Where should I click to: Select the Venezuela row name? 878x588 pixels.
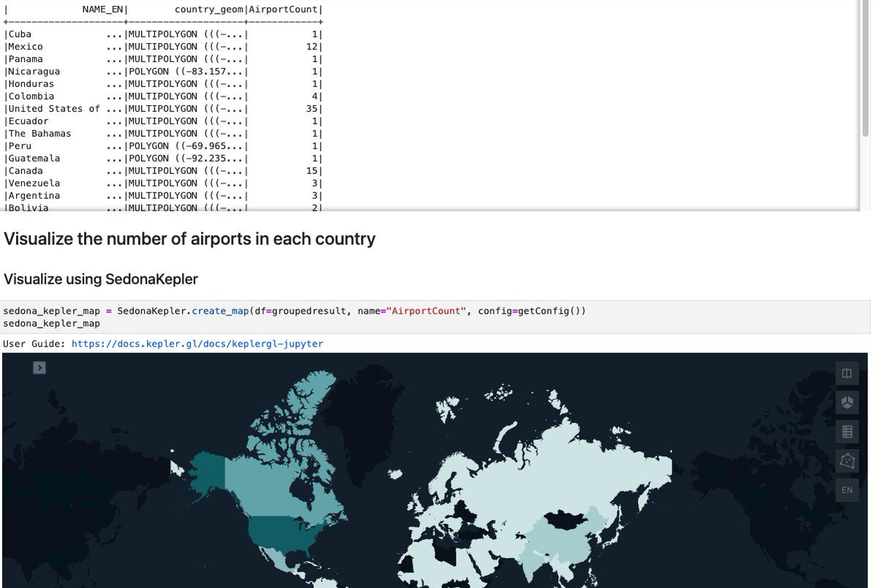coord(34,184)
